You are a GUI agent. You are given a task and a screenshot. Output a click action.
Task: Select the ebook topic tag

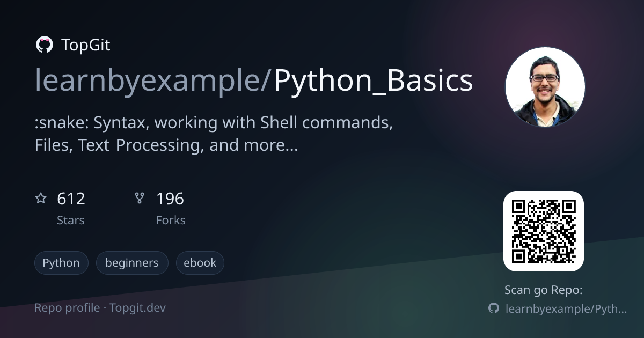[x=200, y=263]
